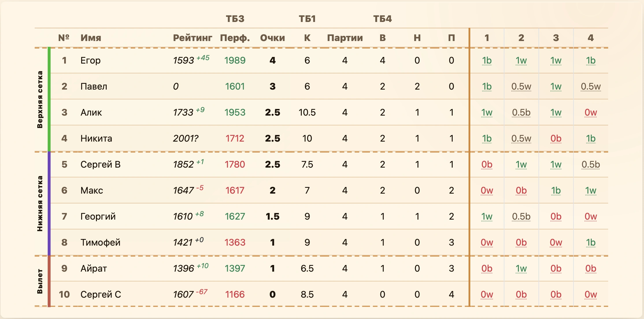Select the Имя column header

coord(91,38)
